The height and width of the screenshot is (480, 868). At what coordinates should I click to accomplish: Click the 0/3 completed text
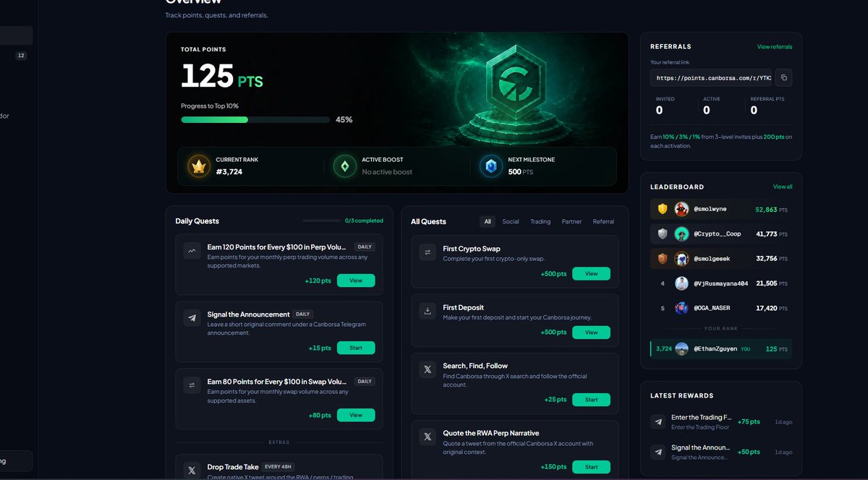[x=364, y=220]
